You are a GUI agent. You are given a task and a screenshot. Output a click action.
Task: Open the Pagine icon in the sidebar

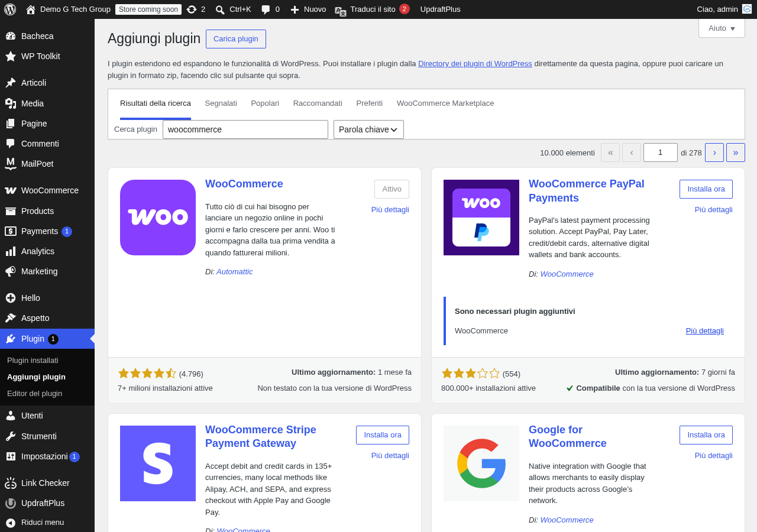(x=11, y=124)
